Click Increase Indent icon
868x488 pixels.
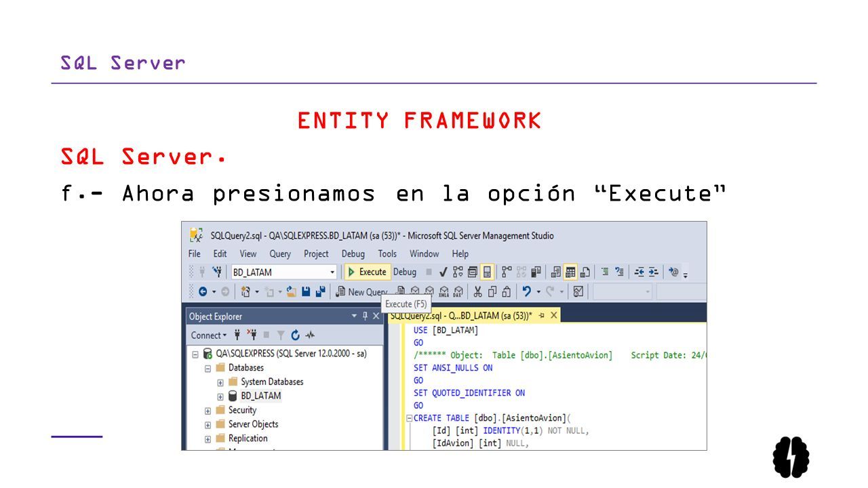(653, 272)
